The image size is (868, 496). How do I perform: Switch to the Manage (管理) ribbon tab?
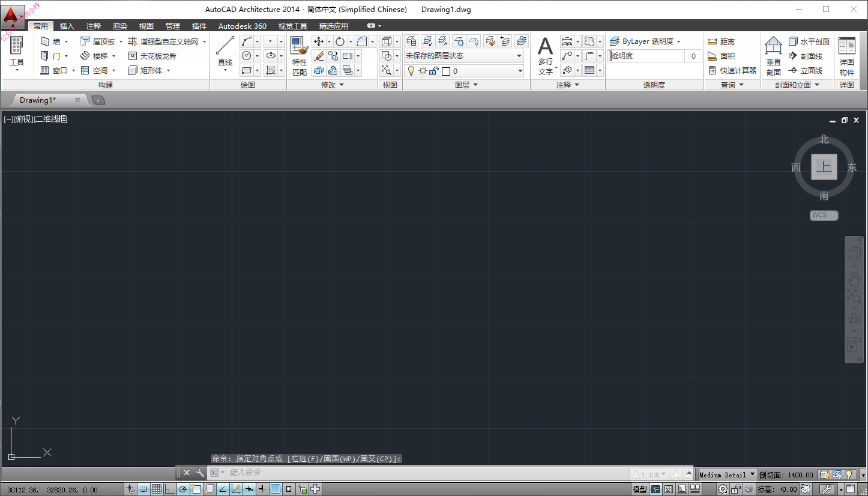[x=173, y=26]
